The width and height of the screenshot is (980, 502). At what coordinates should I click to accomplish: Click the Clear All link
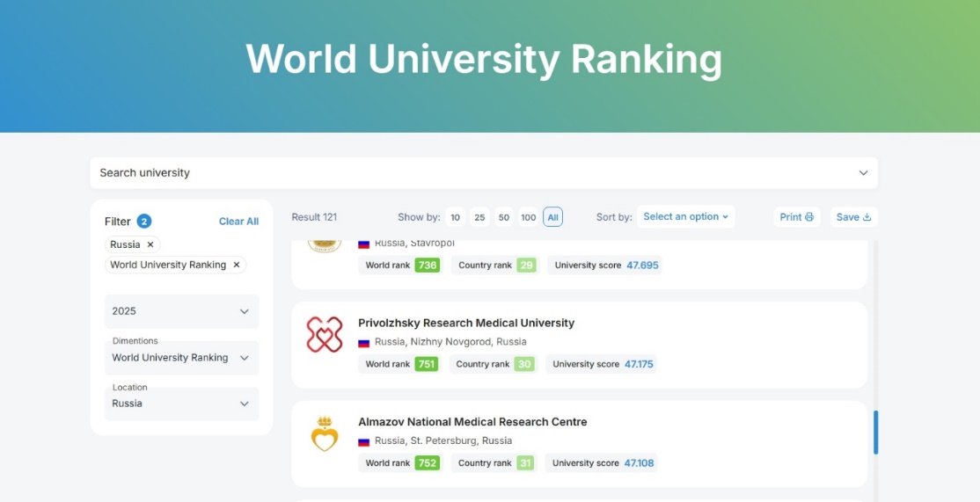coord(238,221)
